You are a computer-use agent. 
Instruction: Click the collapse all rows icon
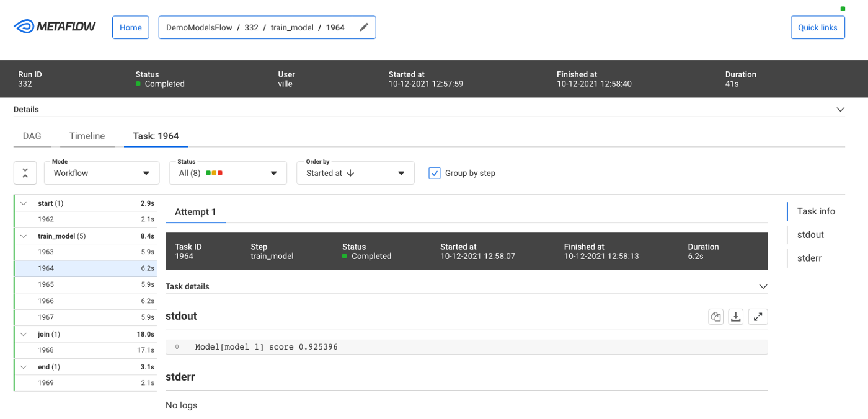[25, 173]
